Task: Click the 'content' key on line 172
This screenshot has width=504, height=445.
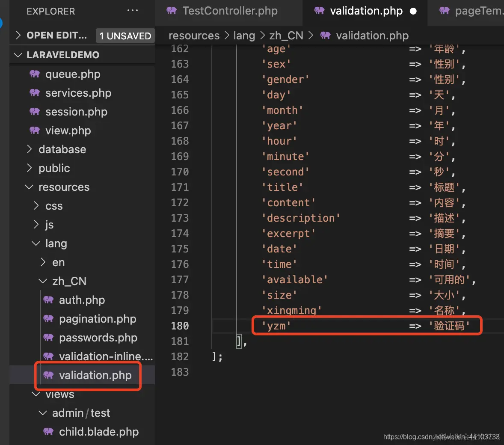Action: coord(288,202)
